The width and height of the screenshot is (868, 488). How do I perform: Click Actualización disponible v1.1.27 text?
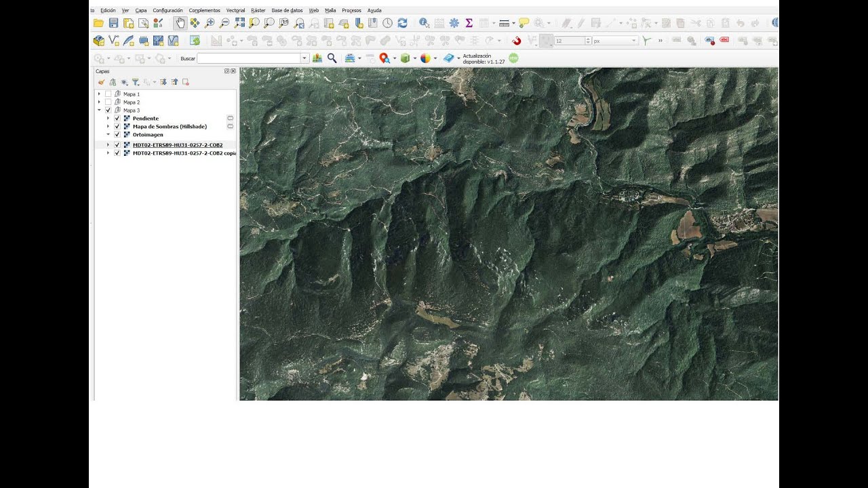(x=484, y=58)
